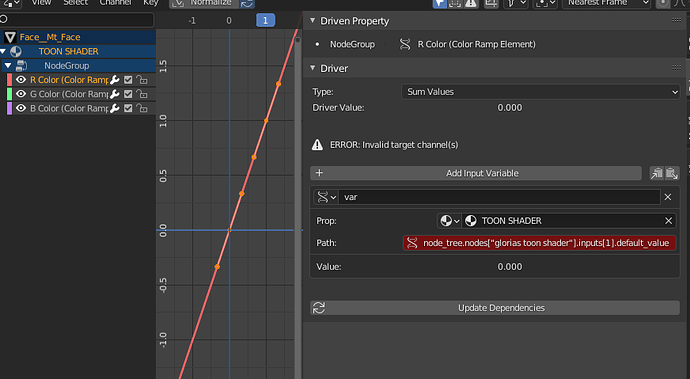
Task: Toggle the Only Show Selected cursor filter icon
Action: click(439, 4)
